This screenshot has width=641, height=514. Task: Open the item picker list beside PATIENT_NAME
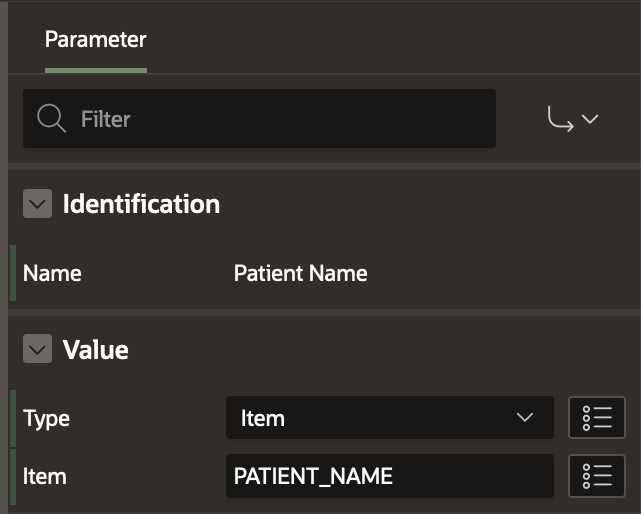[597, 476]
